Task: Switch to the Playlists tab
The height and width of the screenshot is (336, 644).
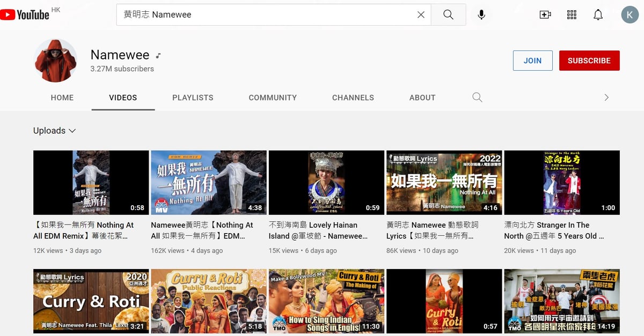Action: (x=193, y=98)
